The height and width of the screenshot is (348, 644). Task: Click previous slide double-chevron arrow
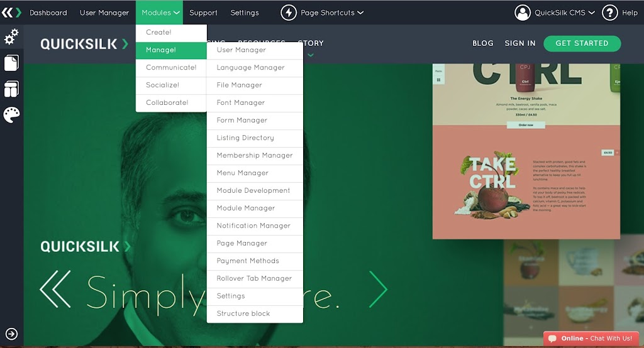pos(55,289)
